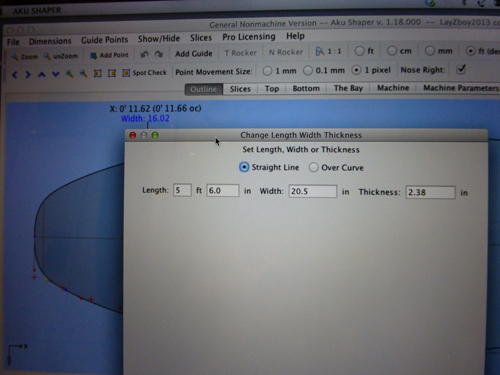This screenshot has width=500, height=375.
Task: Select cm as measurement units
Action: pos(392,51)
